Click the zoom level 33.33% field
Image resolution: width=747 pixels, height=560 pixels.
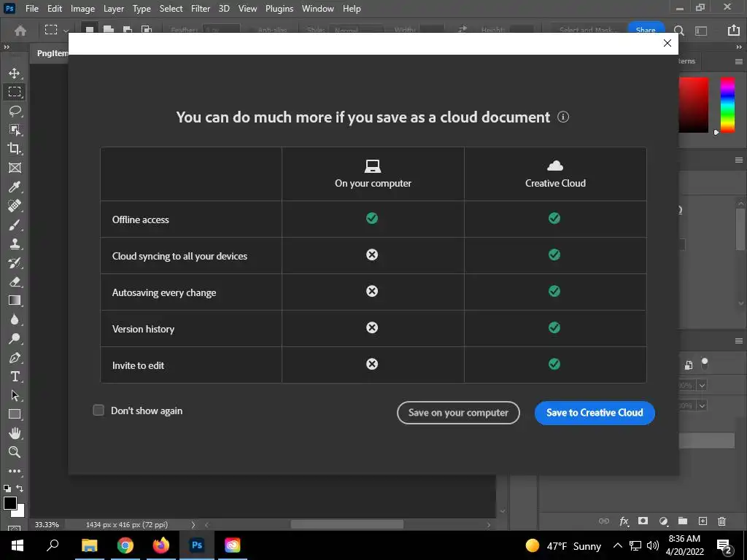click(47, 525)
